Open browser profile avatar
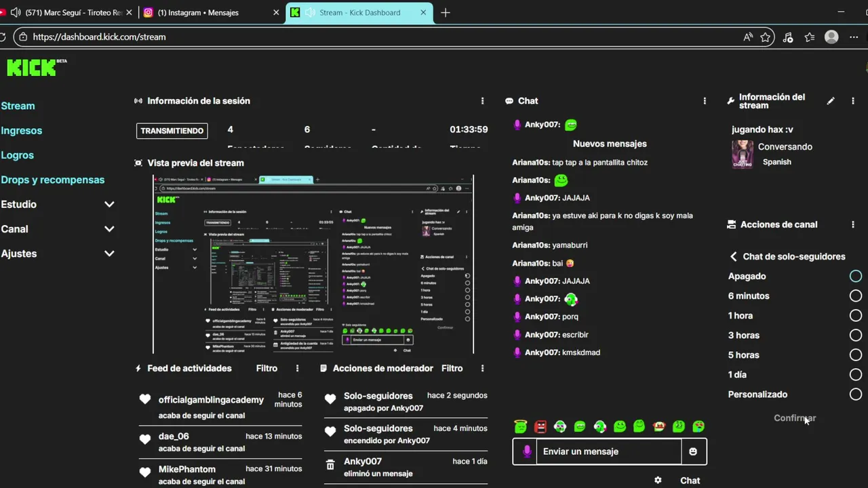The image size is (868, 488). (x=831, y=37)
